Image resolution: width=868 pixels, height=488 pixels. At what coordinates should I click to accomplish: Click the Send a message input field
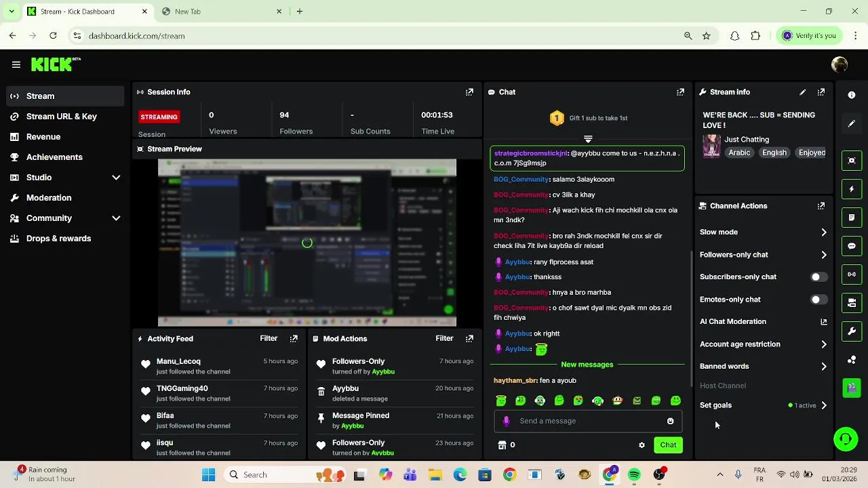click(x=588, y=421)
